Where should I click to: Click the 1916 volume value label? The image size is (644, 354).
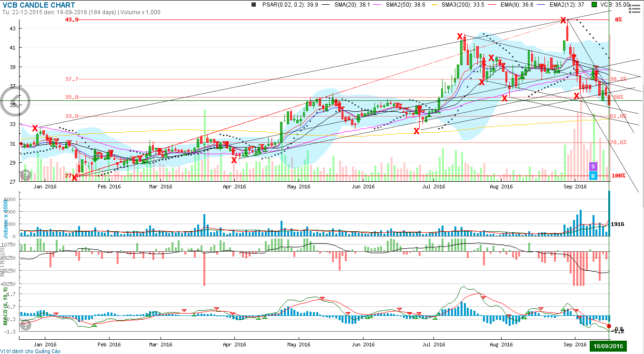pyautogui.click(x=618, y=224)
